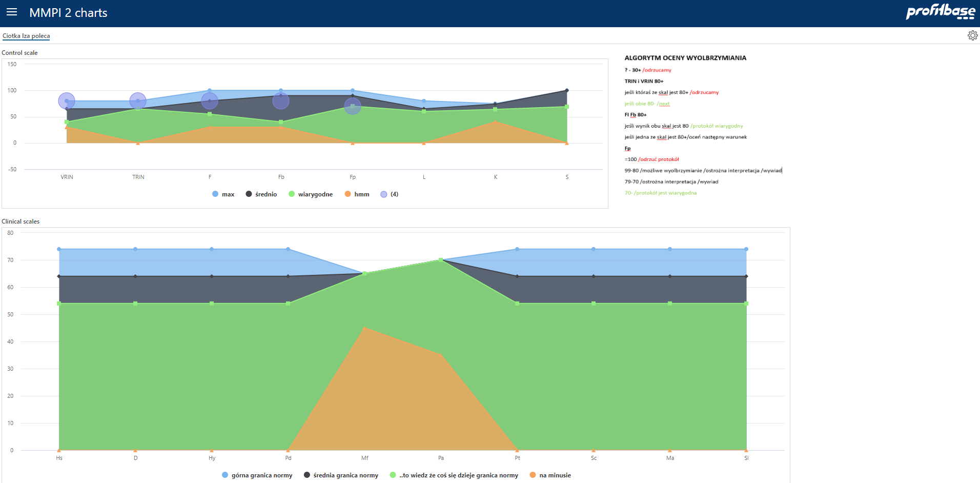Click the purple bubble at TRIN
980x483 pixels.
tap(138, 101)
